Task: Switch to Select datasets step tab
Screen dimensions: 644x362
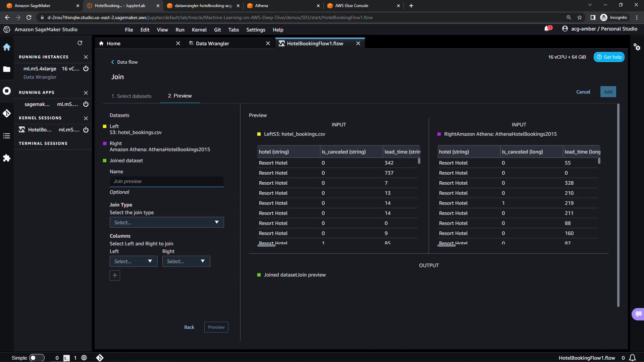Action: 131,96
